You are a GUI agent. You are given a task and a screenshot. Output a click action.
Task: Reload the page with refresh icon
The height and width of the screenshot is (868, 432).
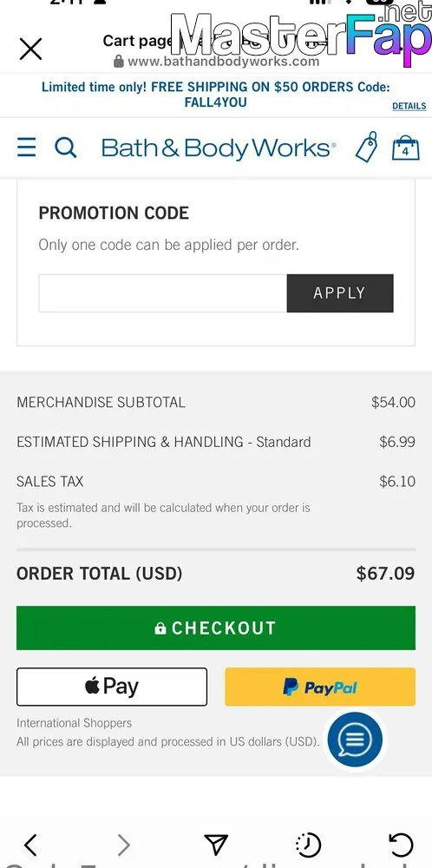coord(401,845)
